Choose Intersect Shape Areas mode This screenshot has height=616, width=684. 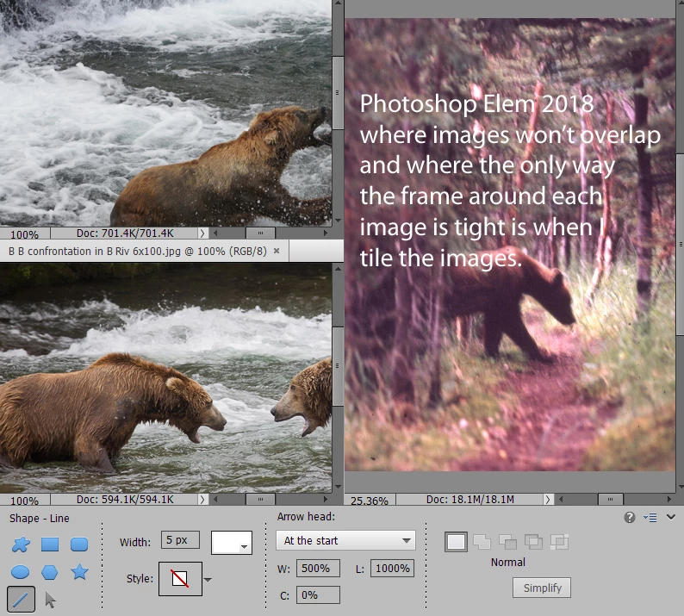click(533, 542)
